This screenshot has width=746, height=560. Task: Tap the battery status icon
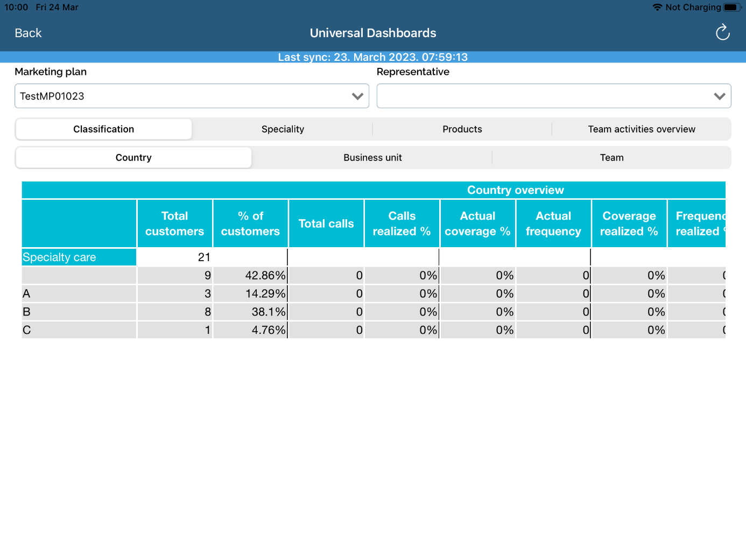(731, 8)
